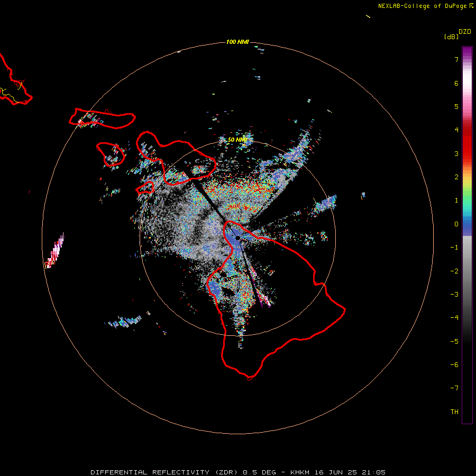Viewport: 476px width, 476px height.
Task: Click the [dB] unit label
Action: pyautogui.click(x=451, y=36)
